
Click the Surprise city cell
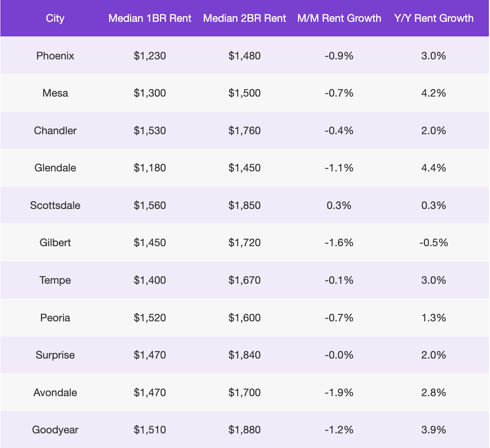coord(55,355)
